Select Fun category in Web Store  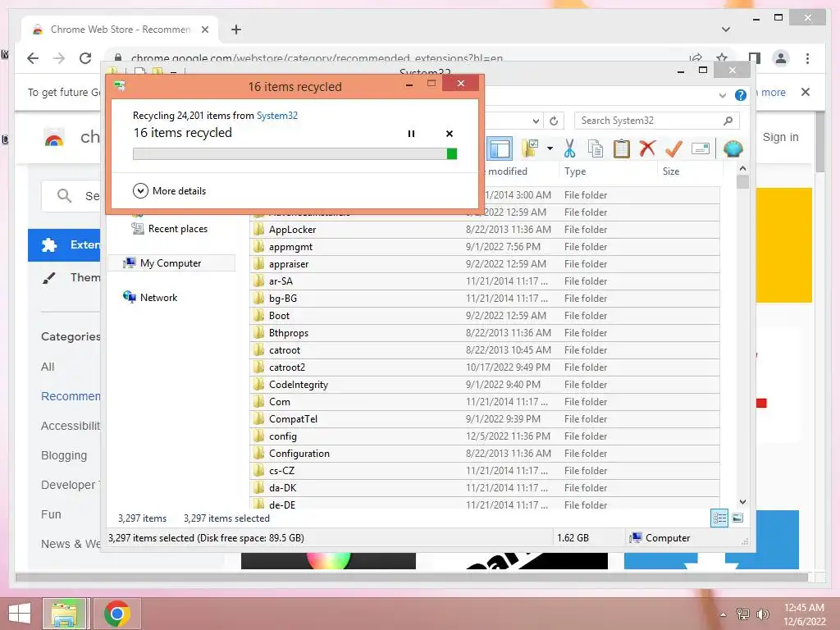click(51, 514)
